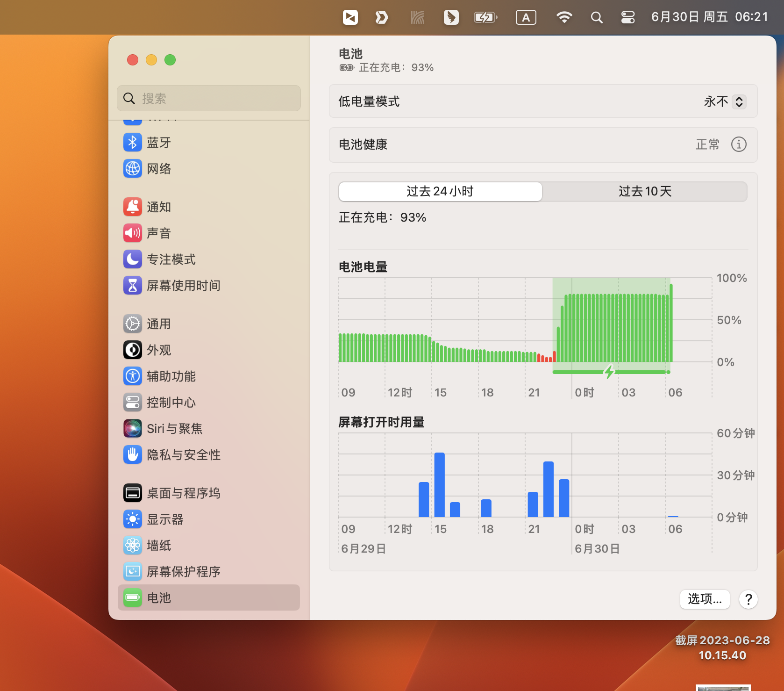Select the 网络 network sidebar icon
784x691 pixels.
coord(133,169)
